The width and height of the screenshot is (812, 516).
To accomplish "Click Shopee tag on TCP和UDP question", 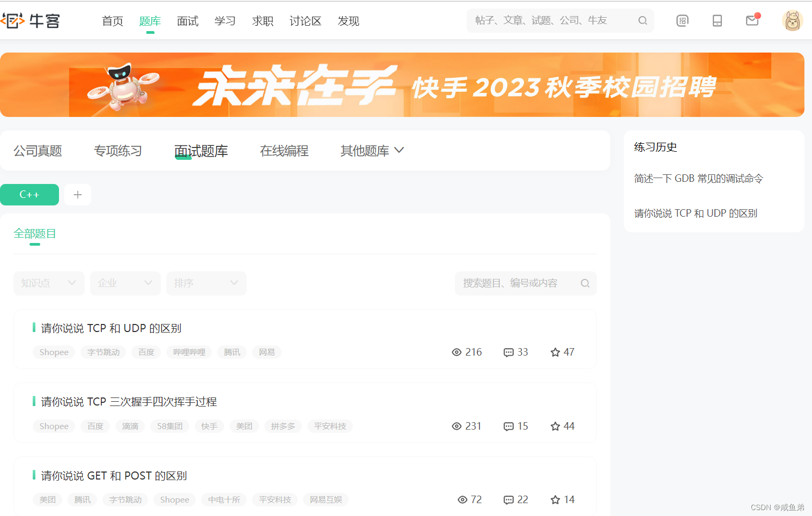I will point(54,352).
